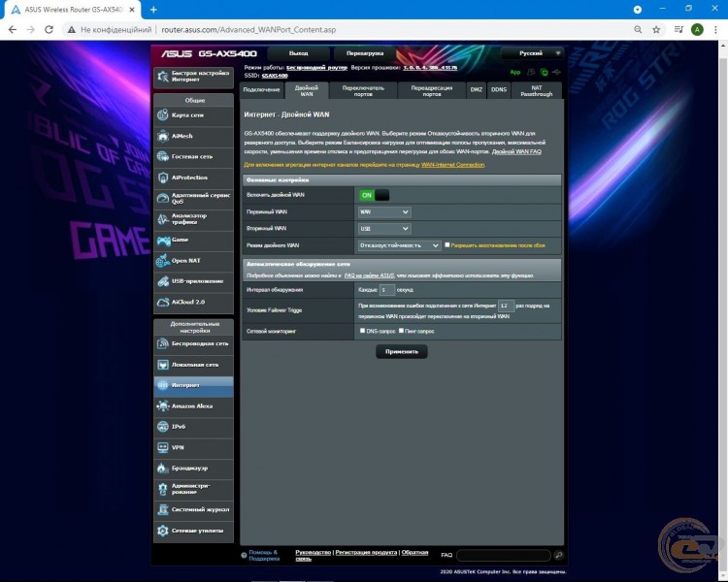Click the GSAX5400 SSID link

click(x=275, y=76)
